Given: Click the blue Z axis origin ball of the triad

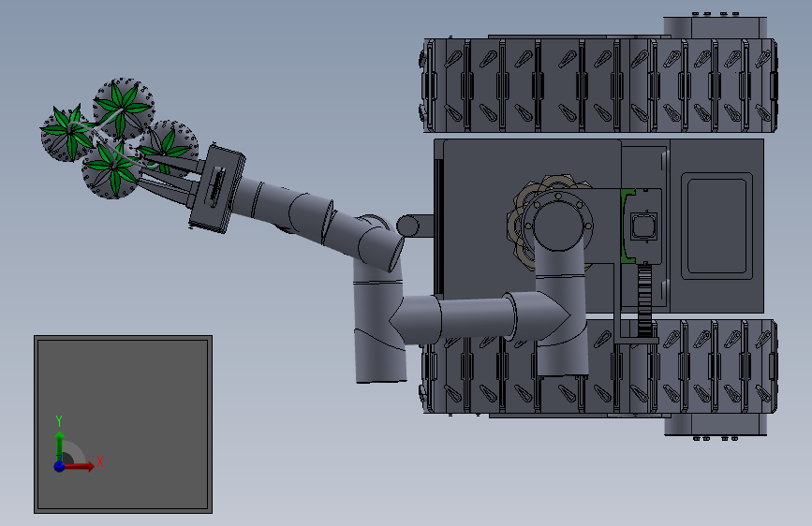Looking at the screenshot, I should point(60,466).
